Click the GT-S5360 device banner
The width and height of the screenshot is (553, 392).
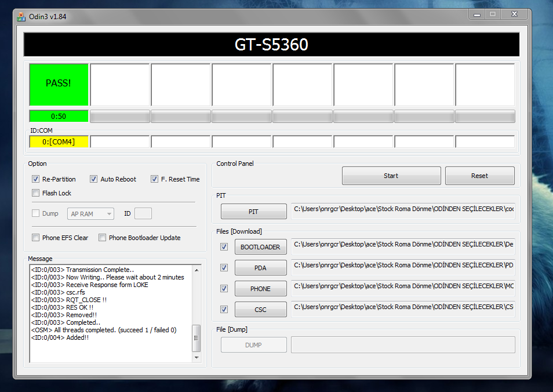pyautogui.click(x=271, y=45)
